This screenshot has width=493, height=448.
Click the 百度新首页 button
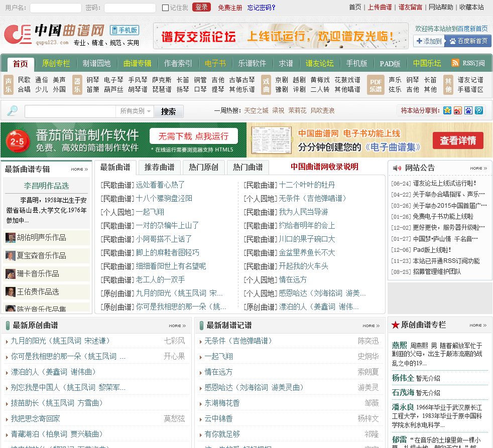(468, 41)
